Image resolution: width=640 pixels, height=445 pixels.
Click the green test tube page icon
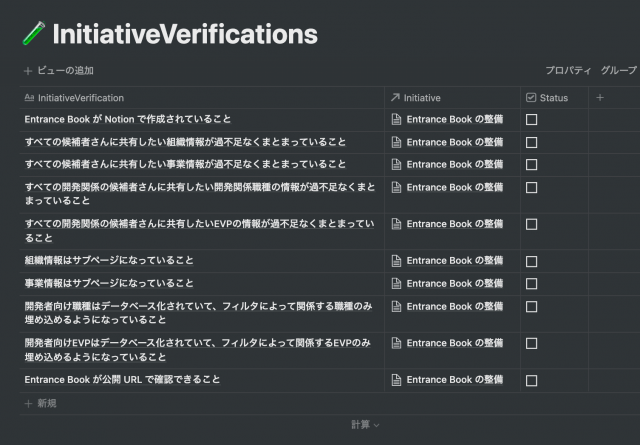33,33
